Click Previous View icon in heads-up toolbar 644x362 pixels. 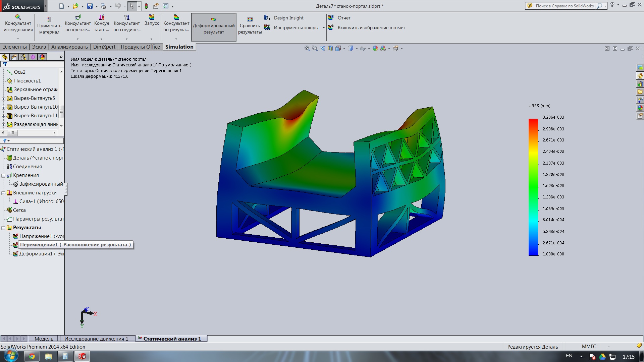pyautogui.click(x=323, y=49)
